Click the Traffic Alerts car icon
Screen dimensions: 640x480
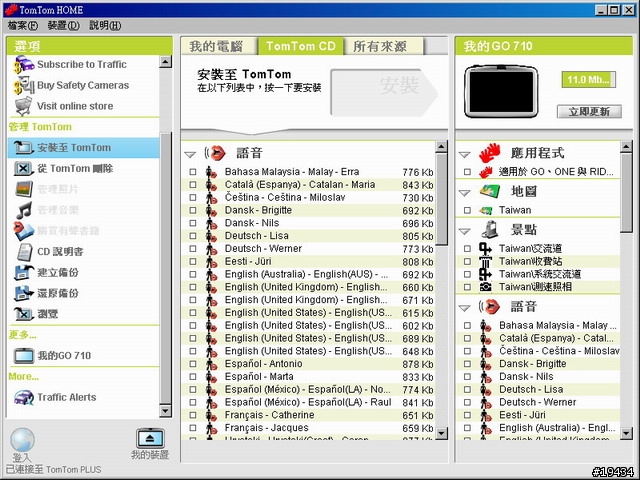pos(24,397)
